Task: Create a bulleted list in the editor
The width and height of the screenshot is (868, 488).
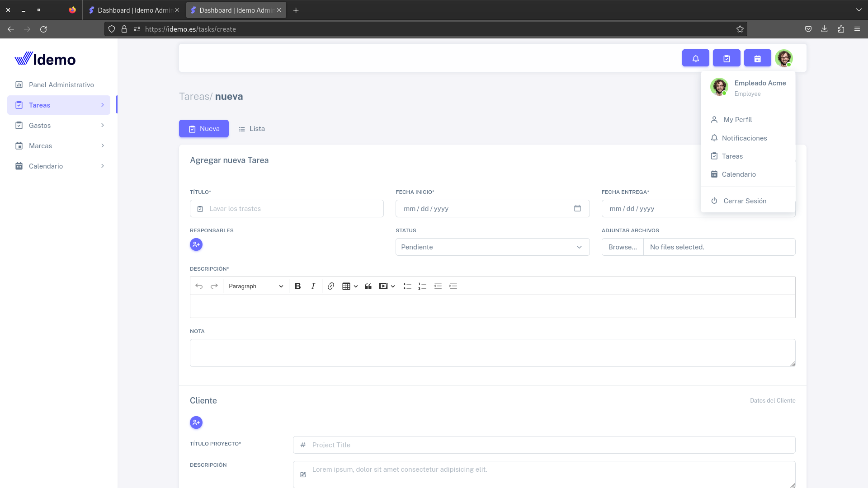Action: click(407, 286)
